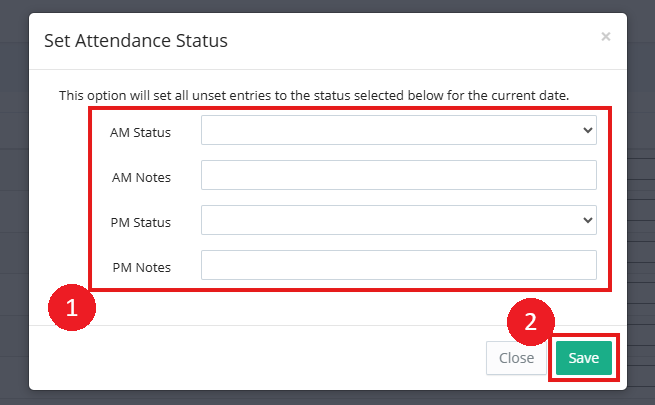The width and height of the screenshot is (655, 405).
Task: Close the dialog with the X icon
Action: click(x=605, y=37)
